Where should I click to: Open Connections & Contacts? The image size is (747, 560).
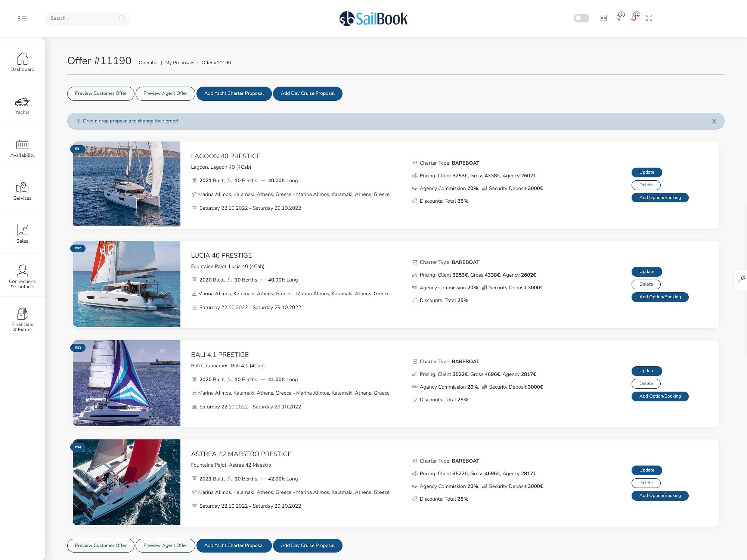[x=22, y=276]
